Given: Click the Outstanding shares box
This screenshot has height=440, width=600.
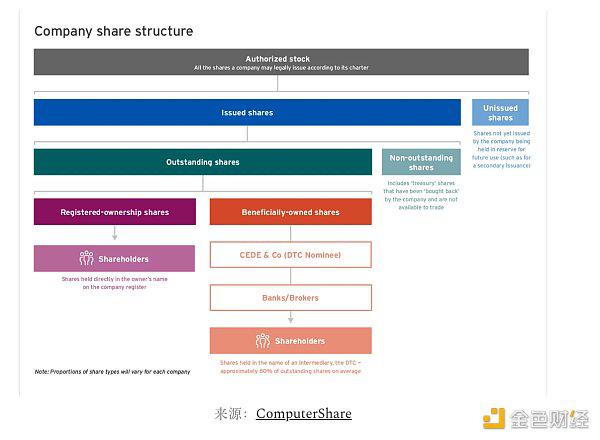Looking at the screenshot, I should pyautogui.click(x=203, y=162).
